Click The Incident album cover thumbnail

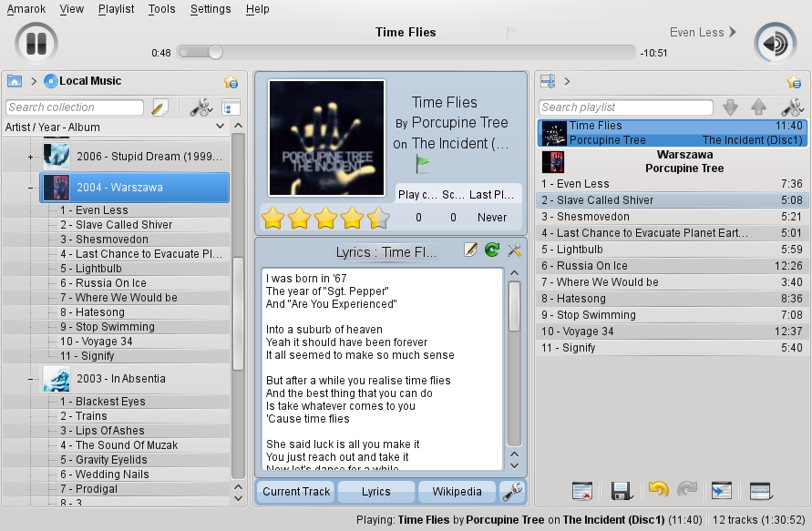[x=326, y=138]
